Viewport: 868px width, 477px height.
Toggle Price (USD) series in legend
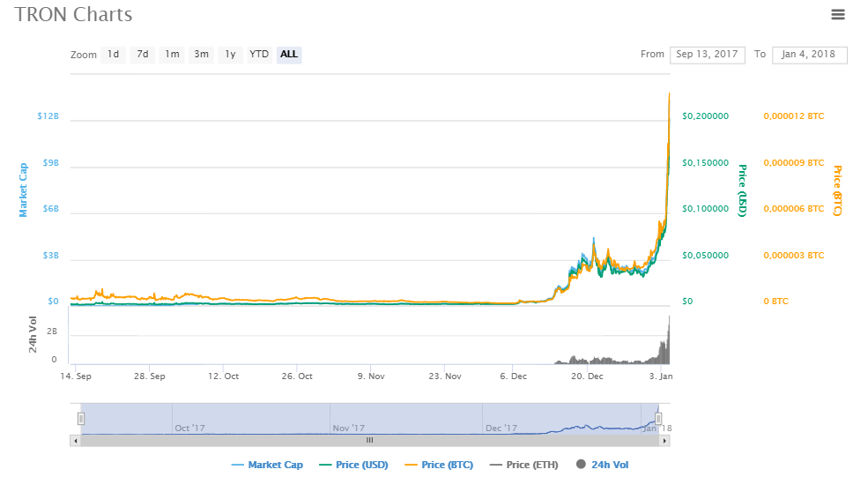point(354,465)
